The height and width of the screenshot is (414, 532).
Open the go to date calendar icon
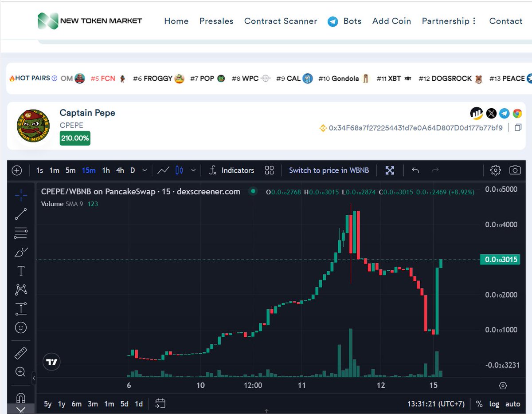[x=160, y=403]
